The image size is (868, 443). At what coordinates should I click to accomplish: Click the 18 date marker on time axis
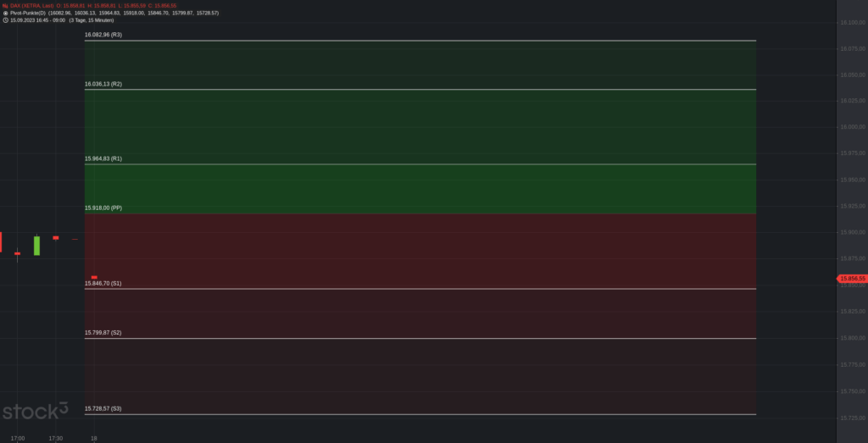coord(93,439)
